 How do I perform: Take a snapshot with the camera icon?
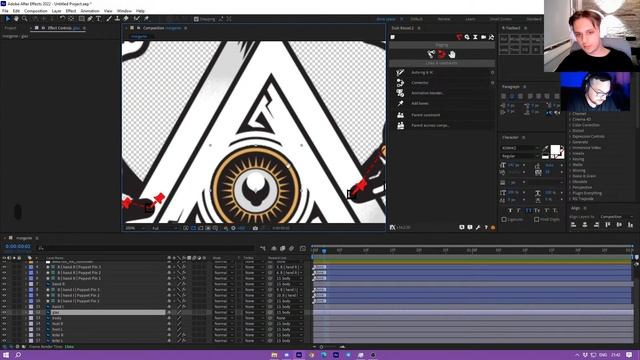255,228
